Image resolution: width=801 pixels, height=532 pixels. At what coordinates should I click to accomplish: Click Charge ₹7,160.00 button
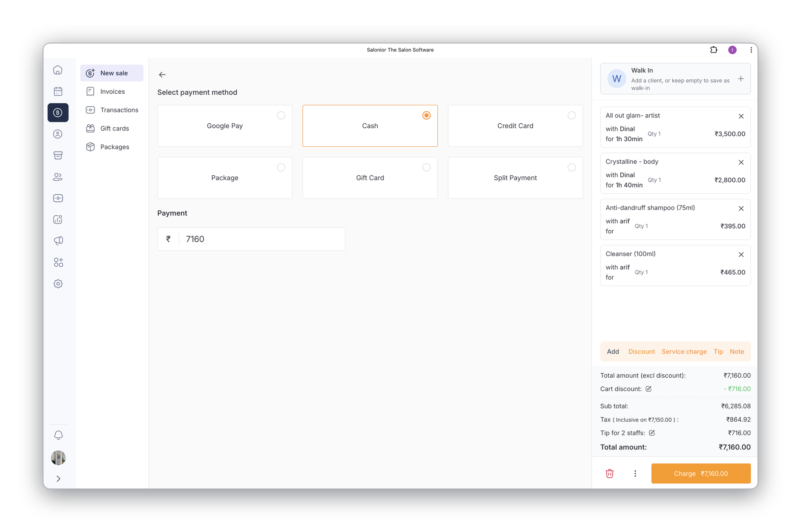pyautogui.click(x=701, y=474)
